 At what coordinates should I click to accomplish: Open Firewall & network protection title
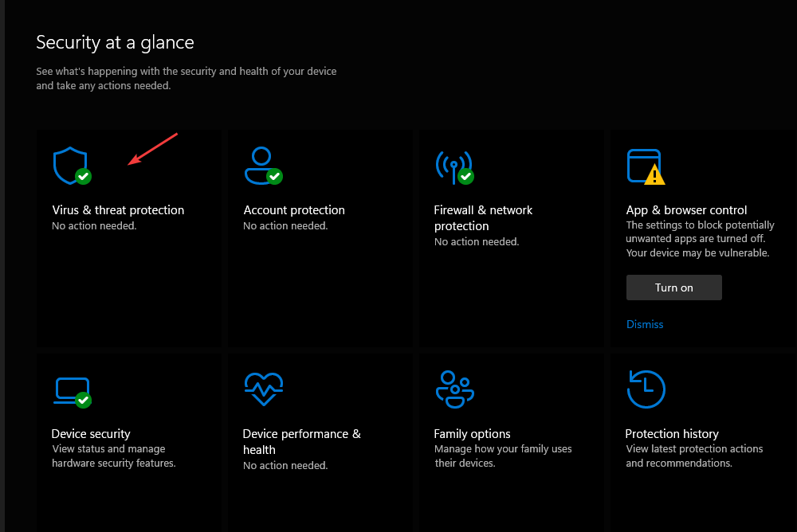click(x=483, y=218)
